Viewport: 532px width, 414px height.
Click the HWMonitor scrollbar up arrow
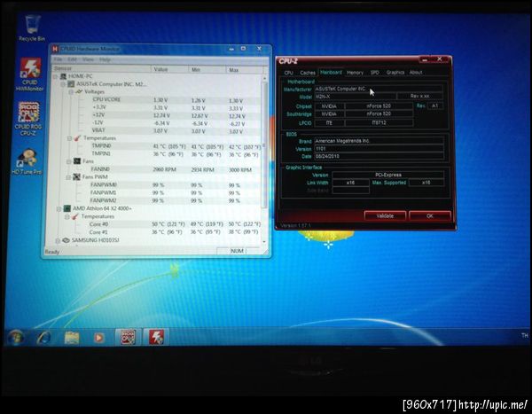pyautogui.click(x=264, y=78)
